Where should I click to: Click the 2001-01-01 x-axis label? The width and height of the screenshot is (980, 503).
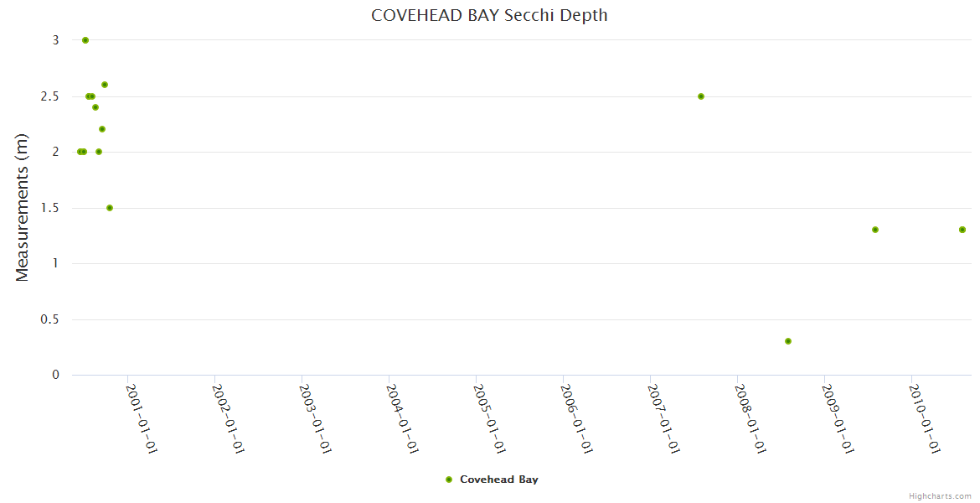click(x=141, y=418)
